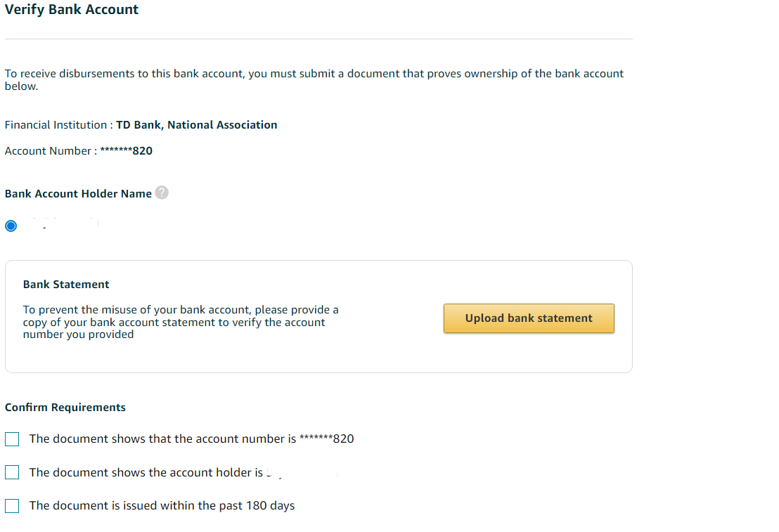Click the 'To prevent the misuse' description text
This screenshot has height=532, width=779.
pyautogui.click(x=181, y=323)
